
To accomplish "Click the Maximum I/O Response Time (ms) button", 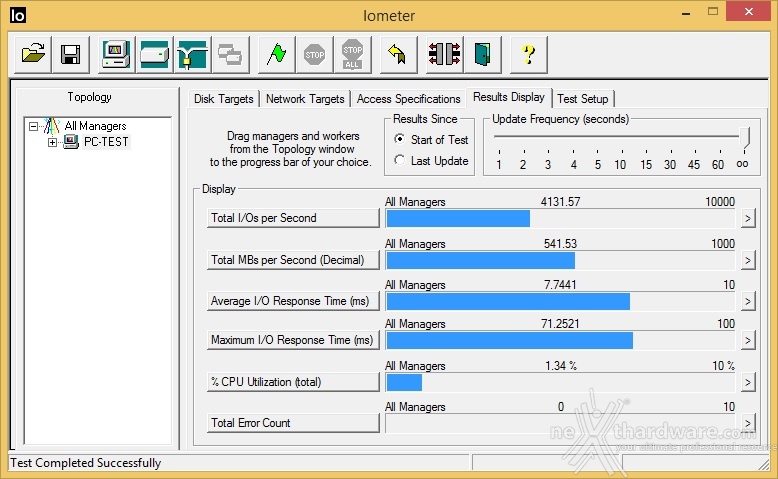I will click(293, 341).
